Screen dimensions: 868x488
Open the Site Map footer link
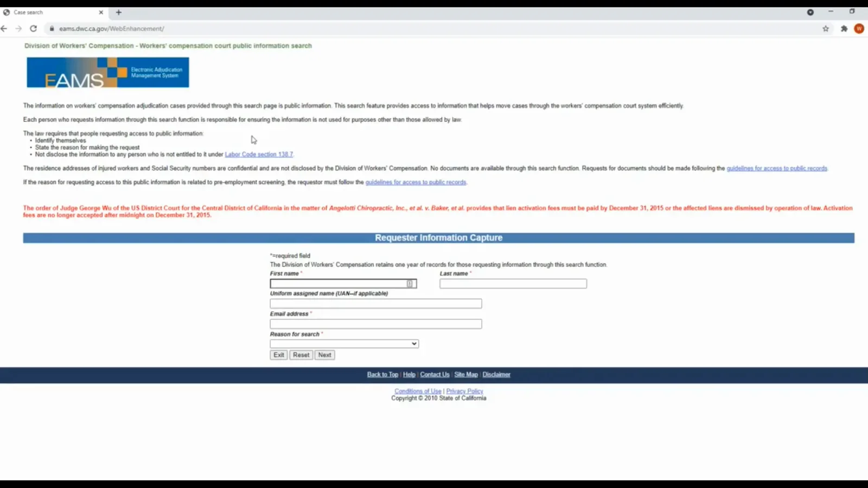tap(466, 375)
